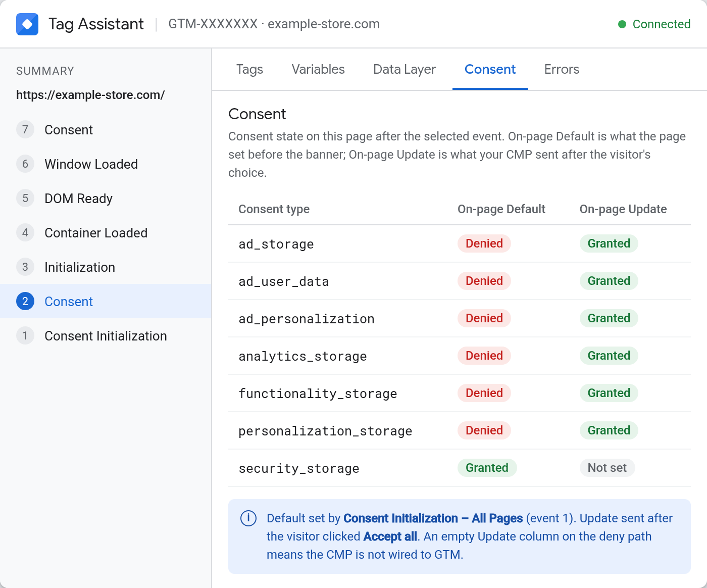
Task: Click the ad_storage consent type
Action: tap(276, 244)
